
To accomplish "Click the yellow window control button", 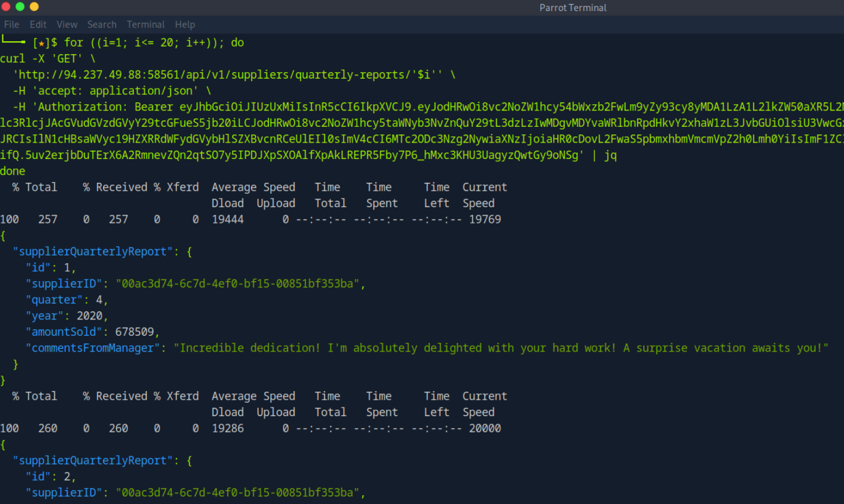I will [34, 6].
